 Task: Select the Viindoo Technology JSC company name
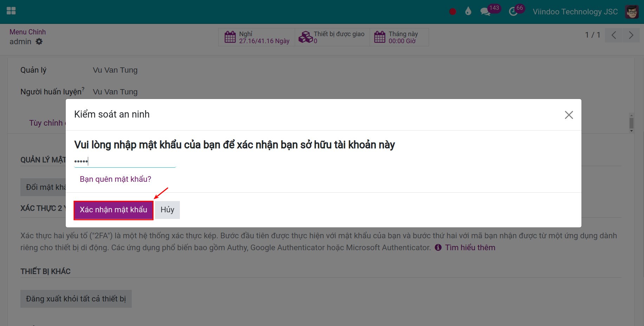coord(575,12)
